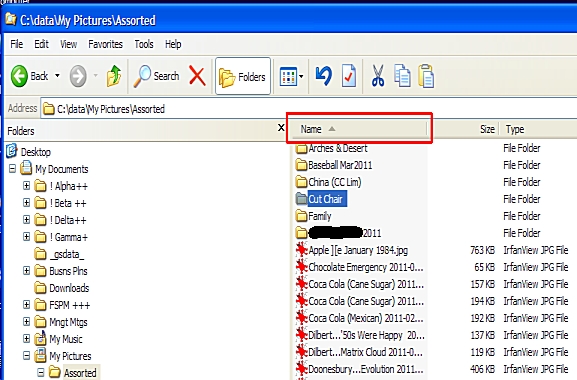Open Properties checkmark page icon
577x380 pixels.
[348, 76]
